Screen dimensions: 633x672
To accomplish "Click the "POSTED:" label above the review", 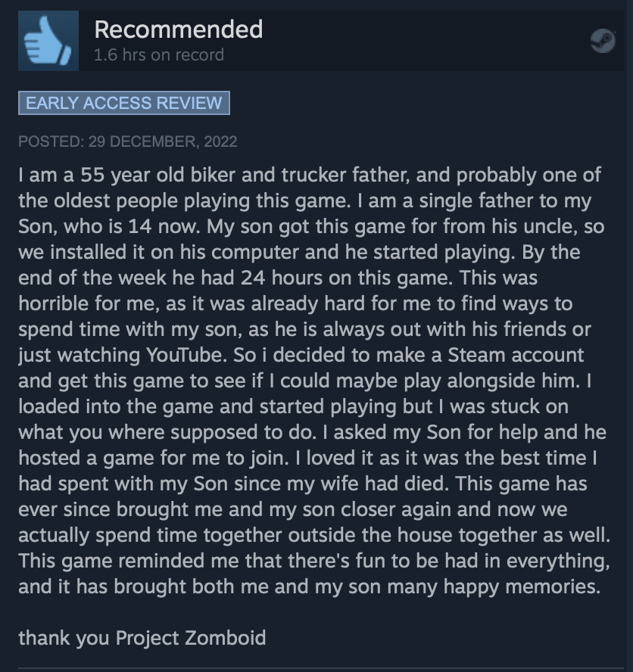I will pyautogui.click(x=49, y=142).
